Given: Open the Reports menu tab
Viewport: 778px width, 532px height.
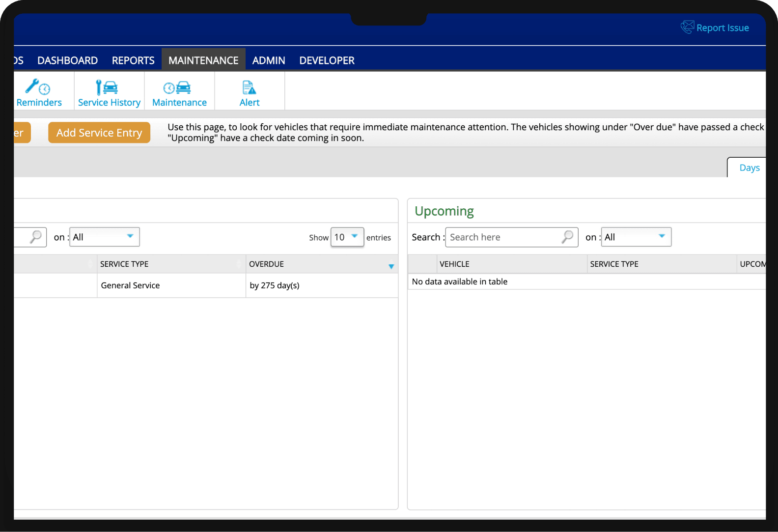Looking at the screenshot, I should 133,60.
